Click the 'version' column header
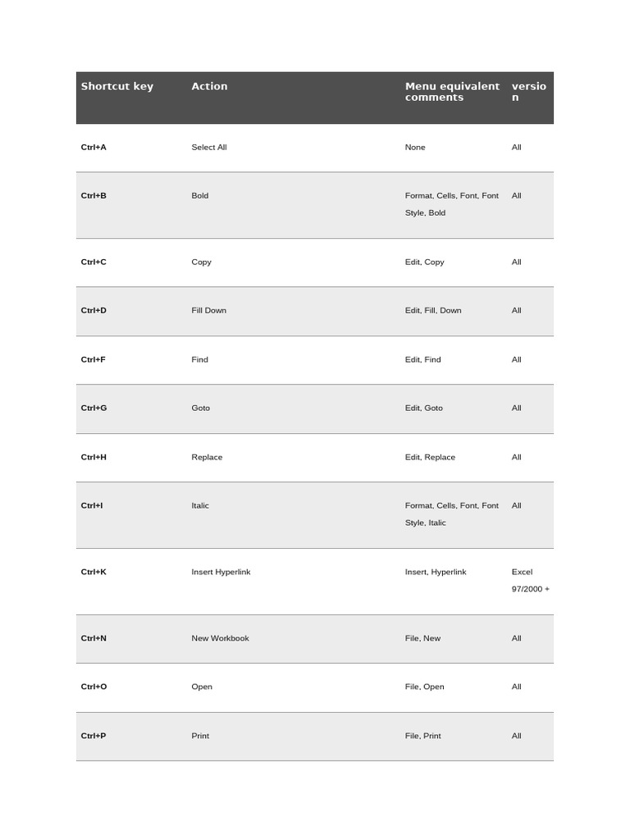630x840 pixels. click(x=528, y=92)
